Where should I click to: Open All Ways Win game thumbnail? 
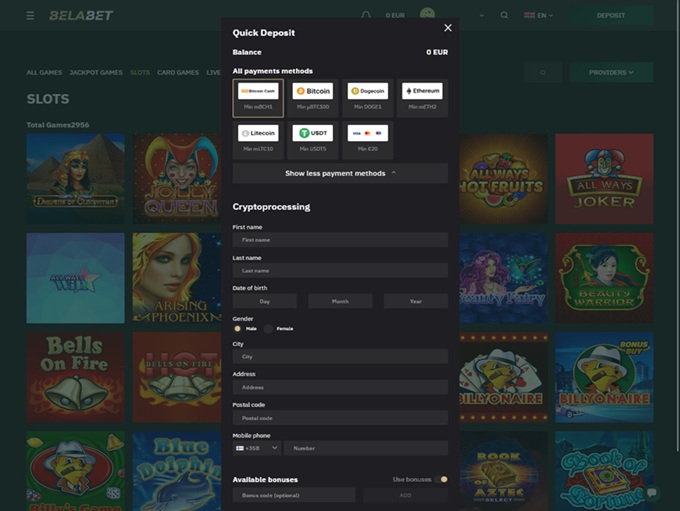click(x=75, y=278)
